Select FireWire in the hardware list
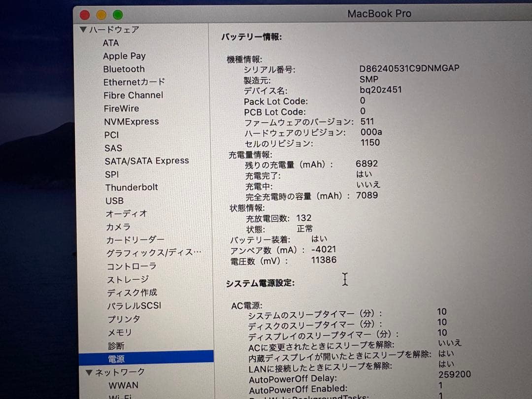The width and height of the screenshot is (532, 399). tap(122, 108)
